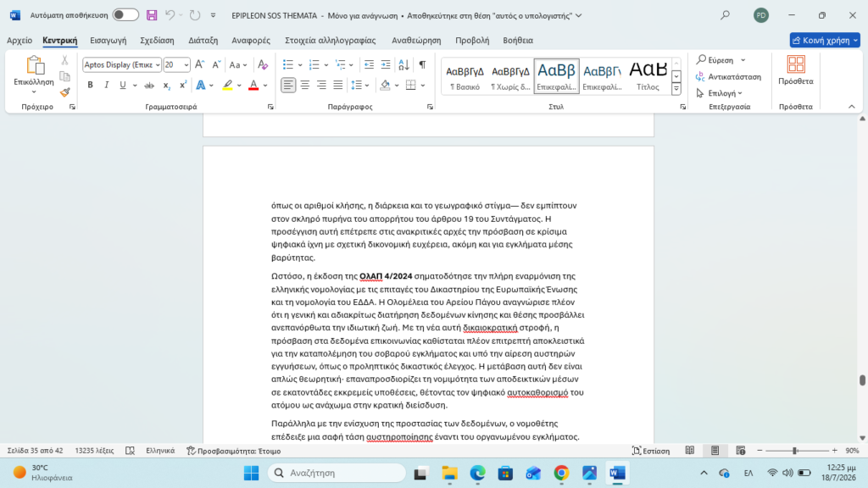Toggle the AutoSave (Αυτόματη αποθήκευση) switch

pyautogui.click(x=125, y=15)
